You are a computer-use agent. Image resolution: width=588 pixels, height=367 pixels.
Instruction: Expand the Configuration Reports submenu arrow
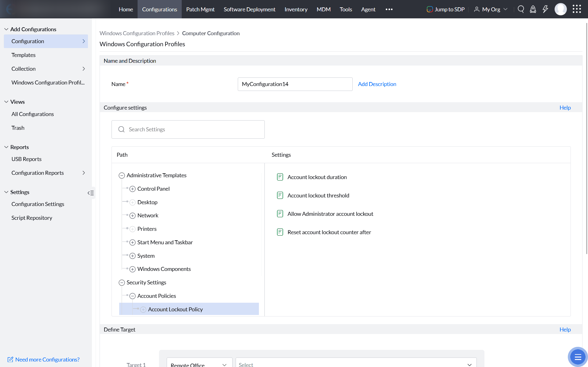(84, 173)
